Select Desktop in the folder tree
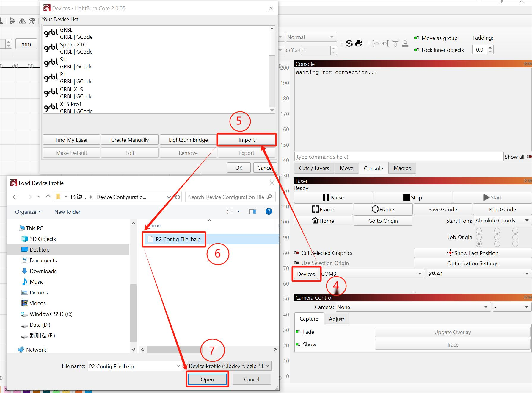 tap(68, 249)
